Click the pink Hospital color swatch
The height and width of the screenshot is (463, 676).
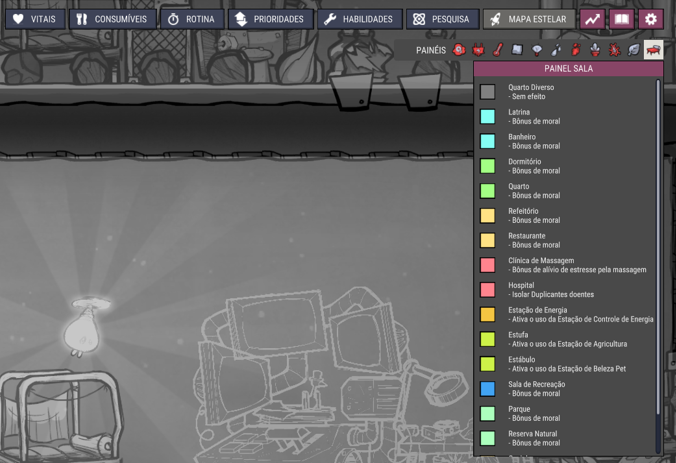click(x=488, y=290)
